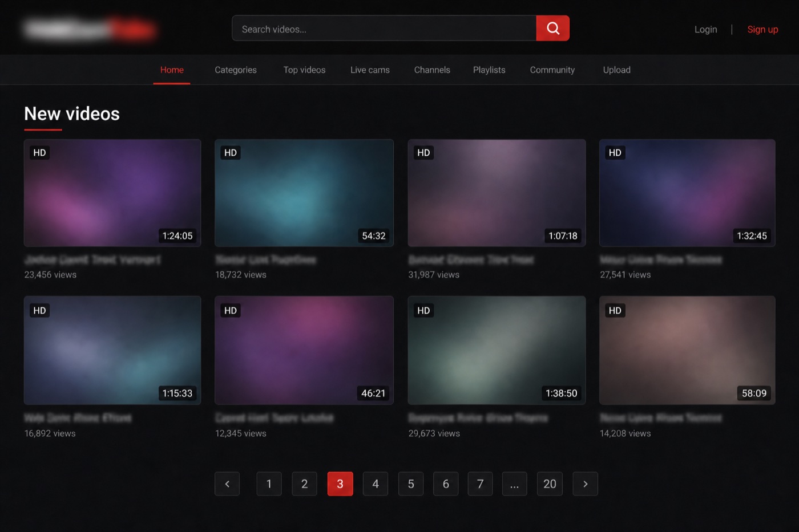
Task: Go to next page arrow in pagination
Action: [x=585, y=484]
